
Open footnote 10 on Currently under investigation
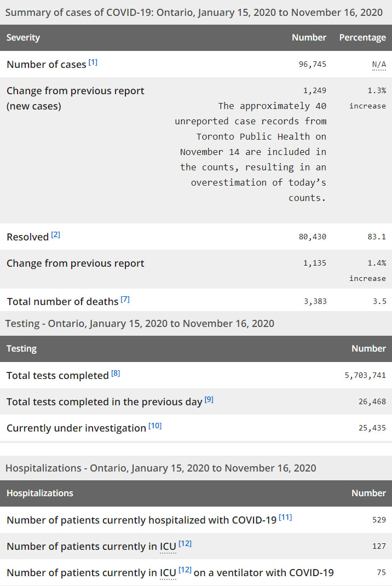(155, 426)
